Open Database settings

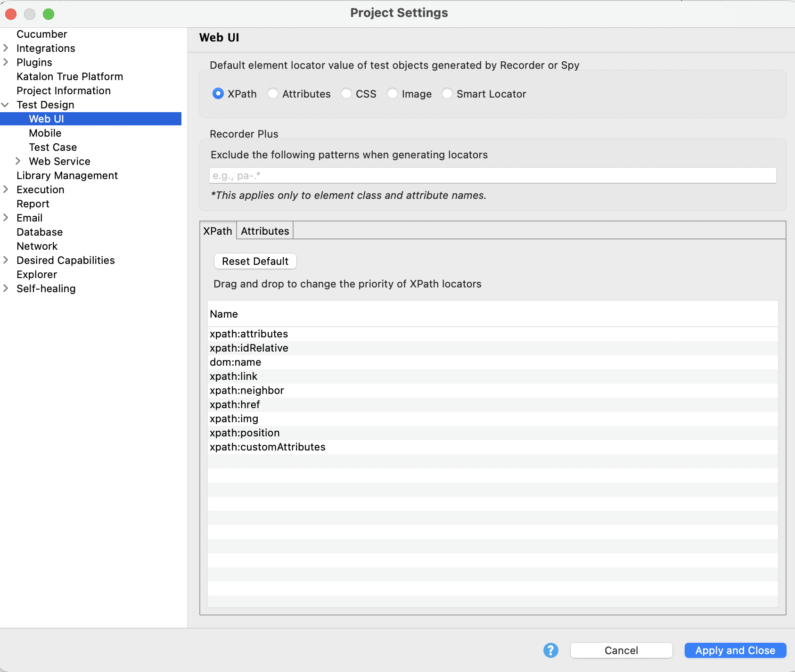40,232
